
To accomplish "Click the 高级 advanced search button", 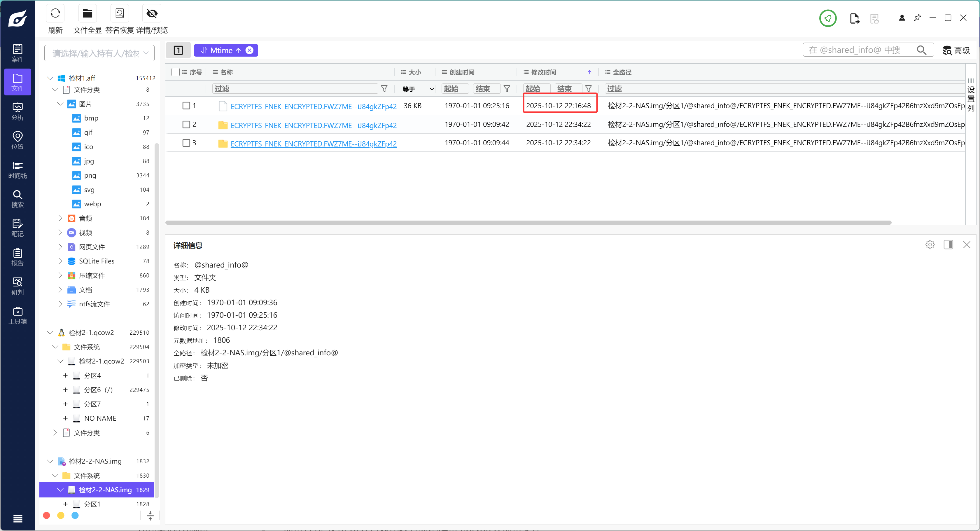I will tap(956, 50).
